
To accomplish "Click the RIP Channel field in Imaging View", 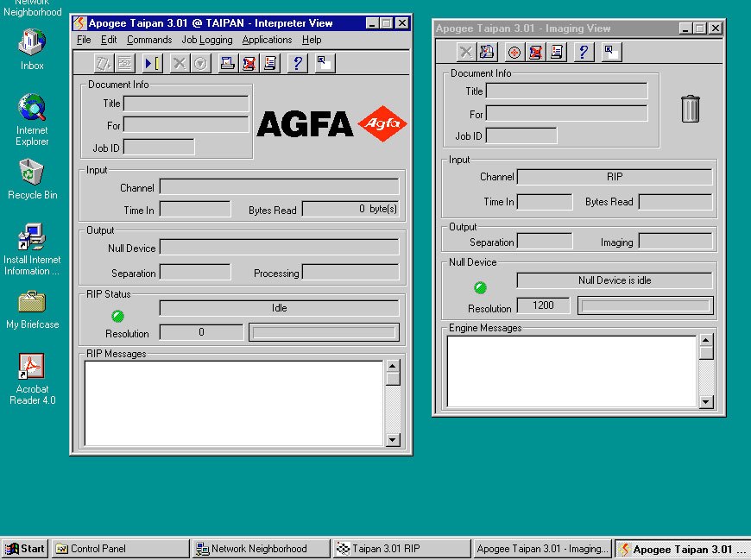I will [x=615, y=177].
